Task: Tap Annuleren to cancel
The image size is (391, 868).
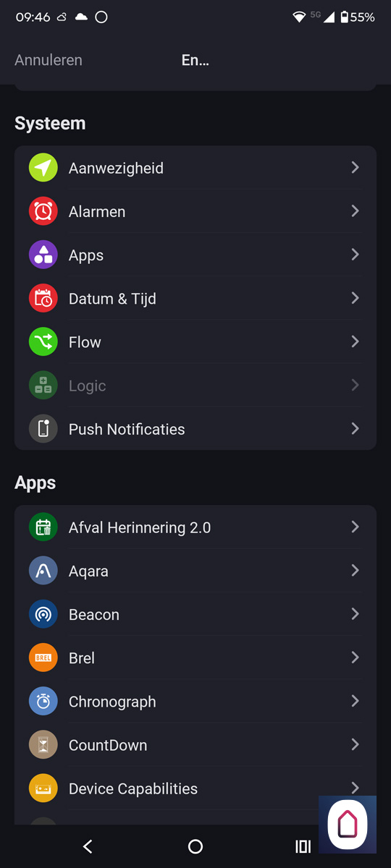Action: [49, 60]
